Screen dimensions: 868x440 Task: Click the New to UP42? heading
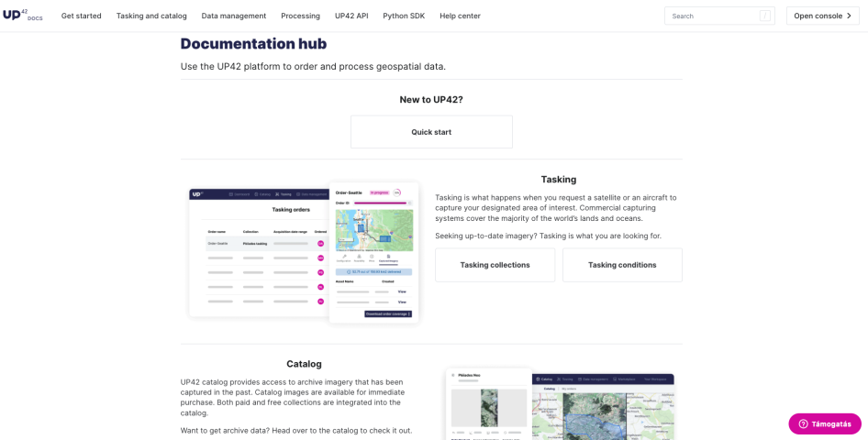point(431,100)
